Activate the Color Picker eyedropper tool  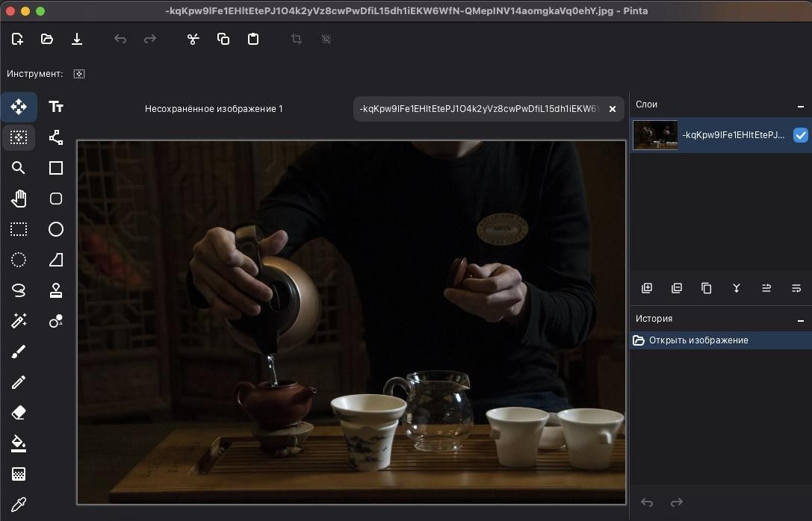tap(19, 504)
